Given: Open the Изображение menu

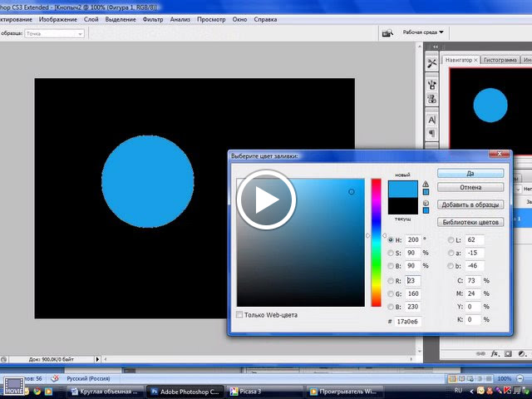Looking at the screenshot, I should (x=58, y=20).
